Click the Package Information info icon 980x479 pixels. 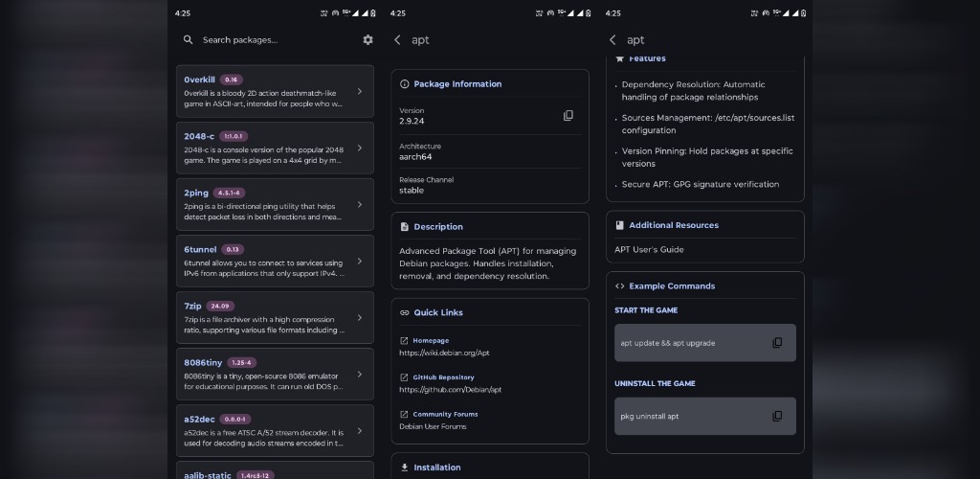[x=405, y=83]
